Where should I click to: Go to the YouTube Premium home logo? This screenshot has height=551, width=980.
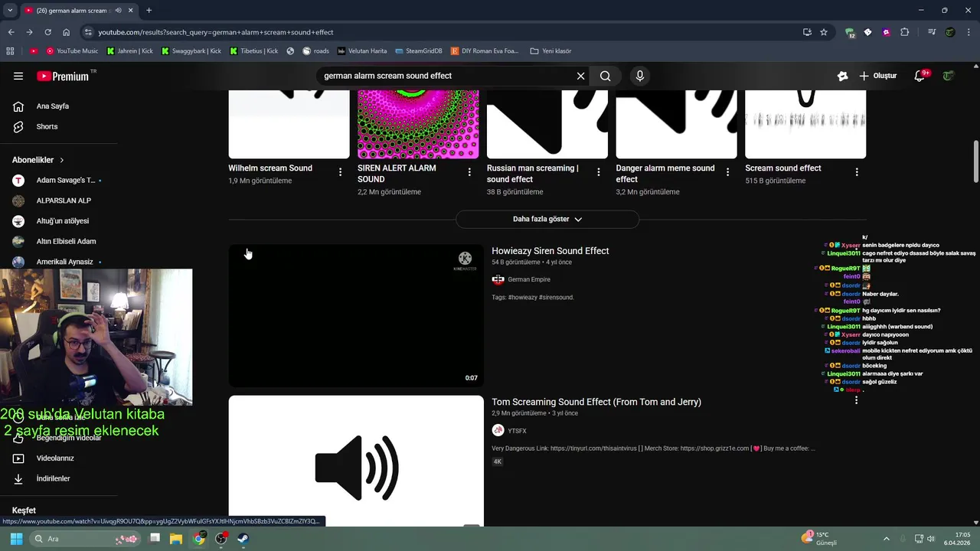(64, 76)
